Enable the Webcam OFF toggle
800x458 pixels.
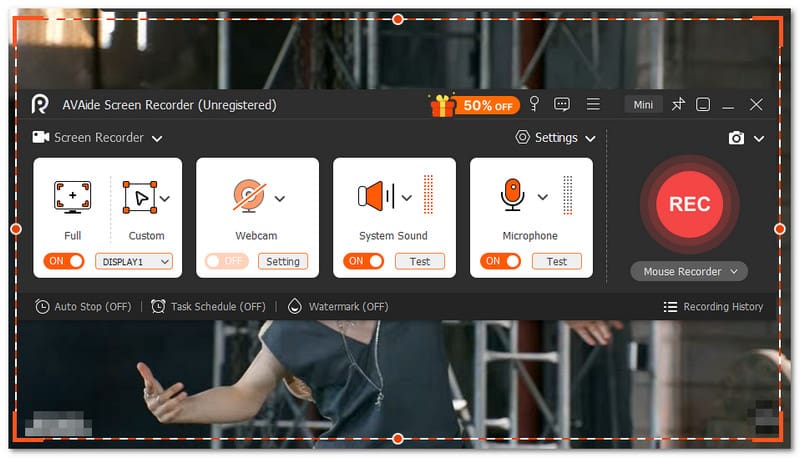pos(226,261)
